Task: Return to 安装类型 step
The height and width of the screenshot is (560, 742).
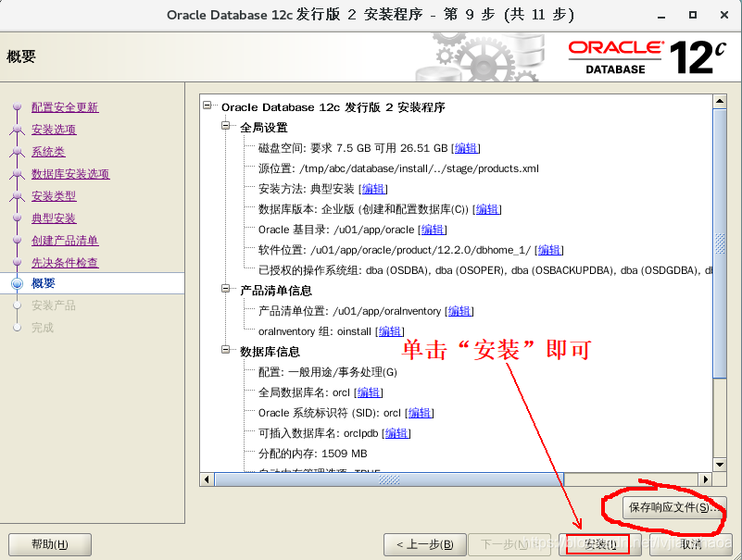Action: click(x=54, y=196)
